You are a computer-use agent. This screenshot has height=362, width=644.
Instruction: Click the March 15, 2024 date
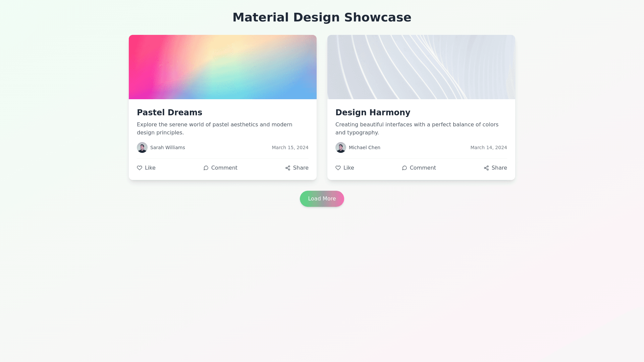tap(290, 147)
